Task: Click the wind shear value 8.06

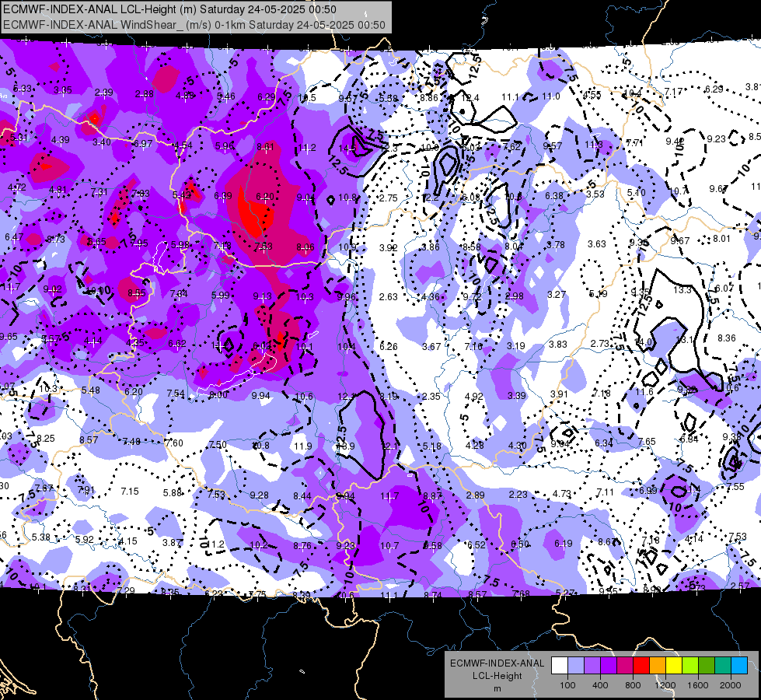Action: click(x=305, y=247)
